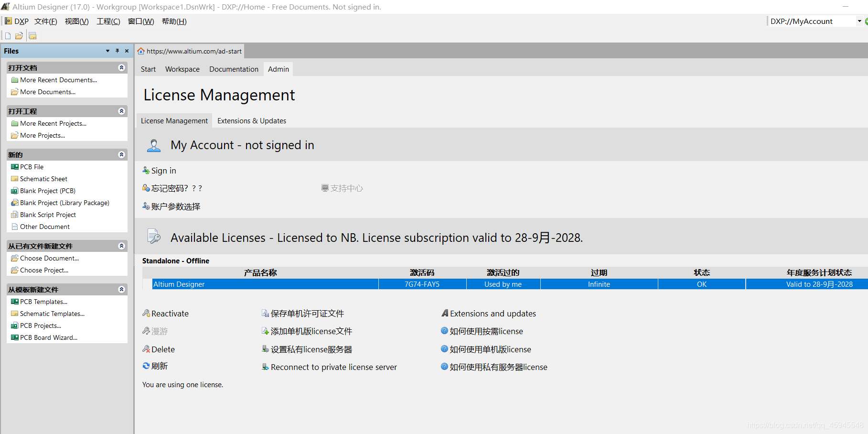Click the Schematic Templates icon
Viewport: 868px width, 434px height.
pyautogui.click(x=15, y=314)
